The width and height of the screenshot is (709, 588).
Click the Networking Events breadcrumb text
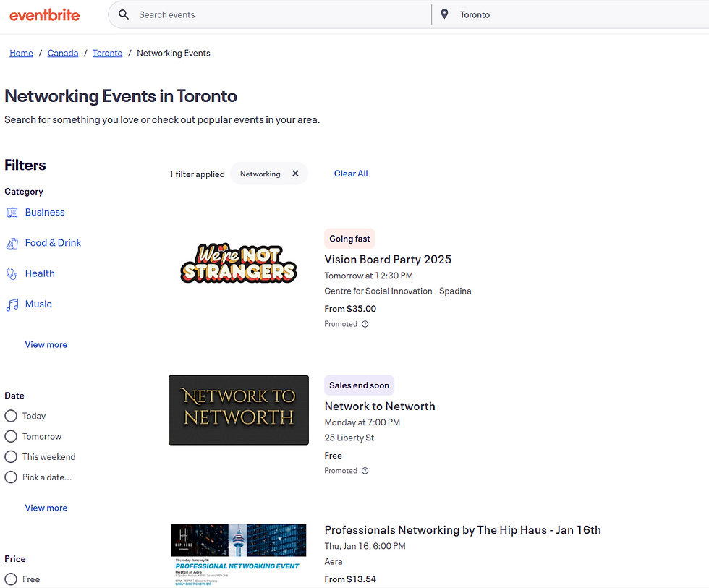(174, 53)
